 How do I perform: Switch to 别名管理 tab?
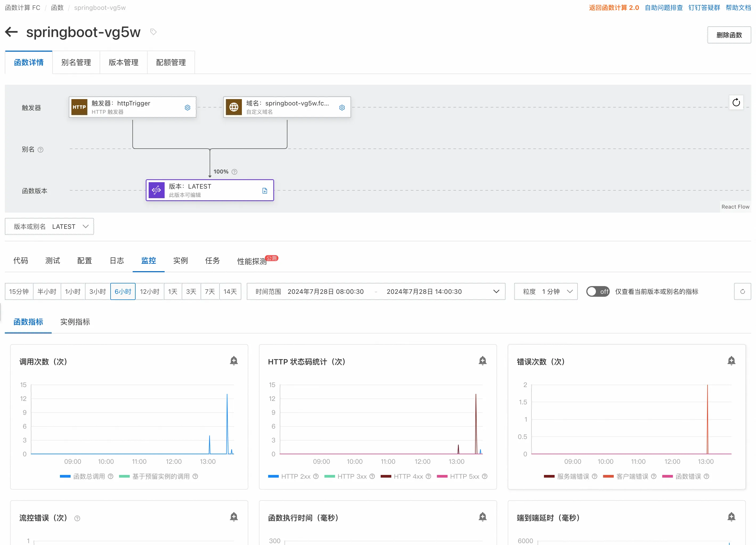pos(76,62)
